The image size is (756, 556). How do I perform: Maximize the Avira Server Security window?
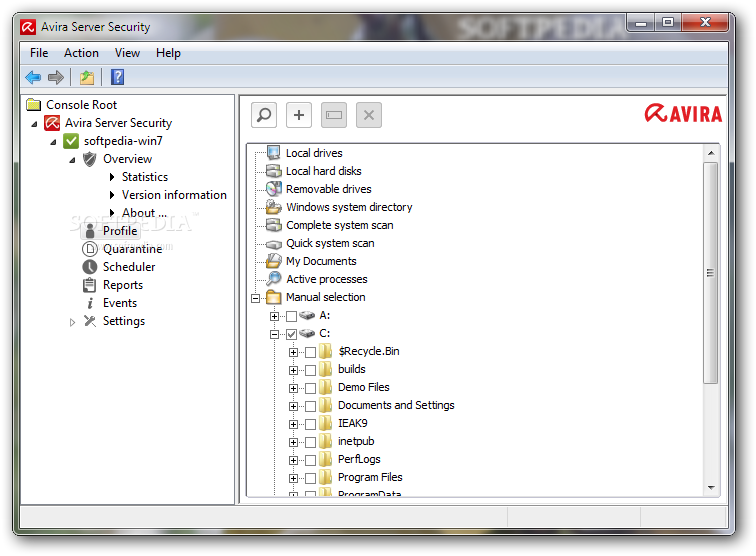[x=668, y=23]
